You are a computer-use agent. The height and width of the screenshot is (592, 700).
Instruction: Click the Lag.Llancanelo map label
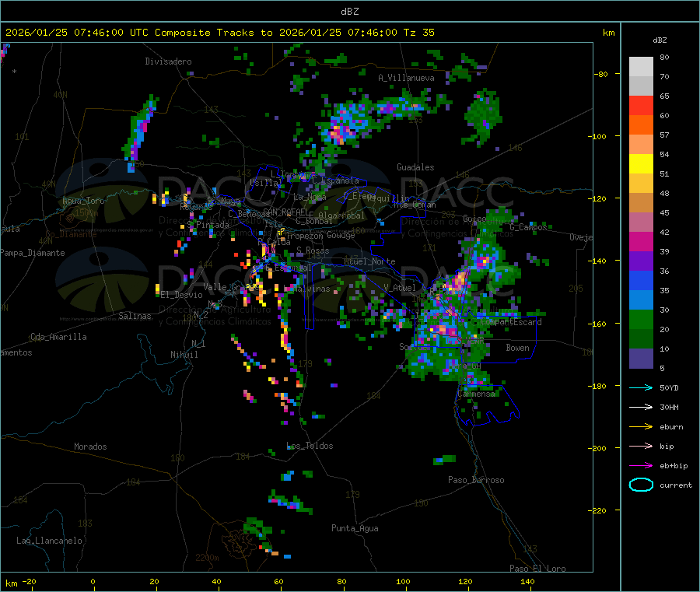(49, 541)
